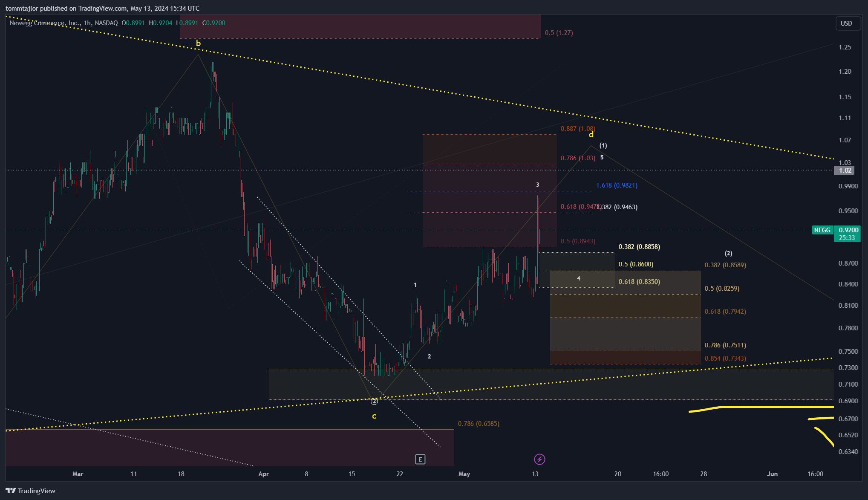Click the '0.382 (0.8589)' Fibonacci label

[725, 265]
